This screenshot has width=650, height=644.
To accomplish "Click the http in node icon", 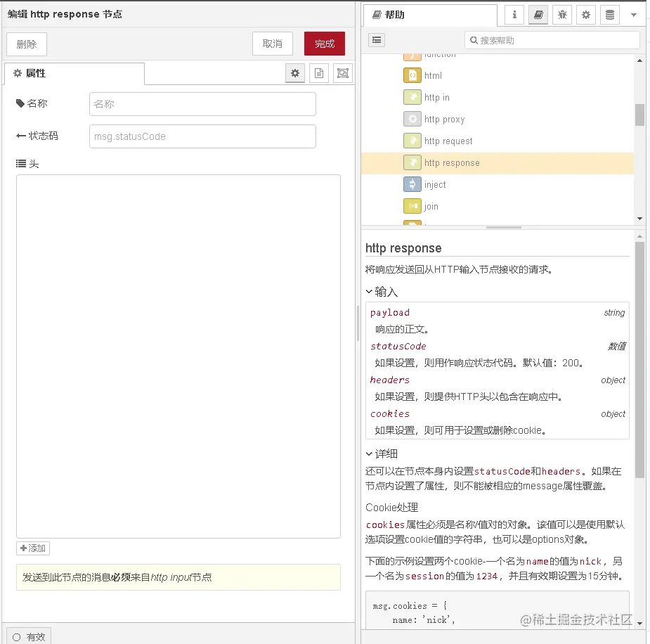I will (x=412, y=98).
